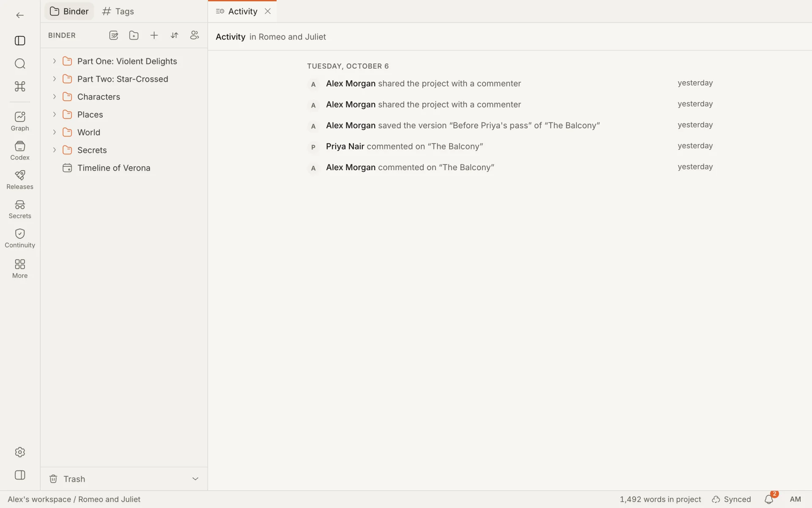Open the Codex
Screen dimensions: 812x508
[20, 151]
